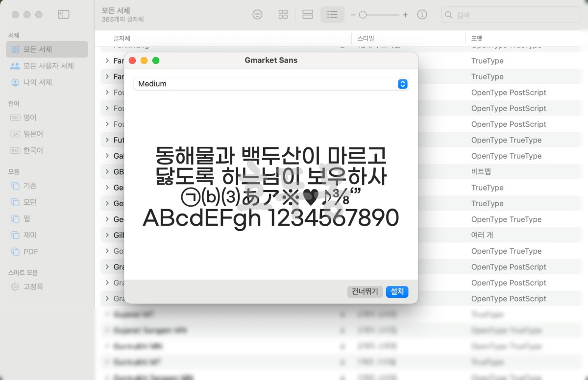Sort by the 포맷 column header

click(x=477, y=38)
